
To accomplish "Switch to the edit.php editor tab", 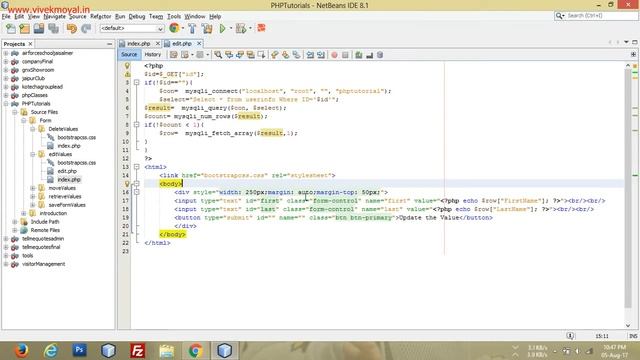I will [x=182, y=43].
